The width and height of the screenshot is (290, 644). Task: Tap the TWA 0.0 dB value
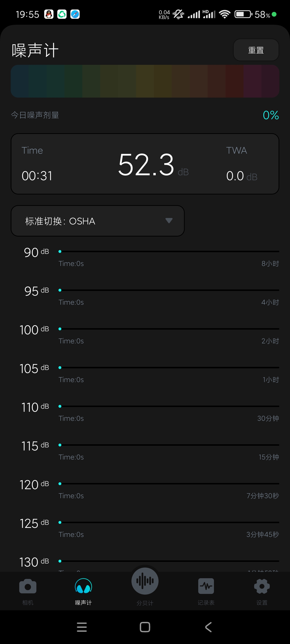coord(242,176)
